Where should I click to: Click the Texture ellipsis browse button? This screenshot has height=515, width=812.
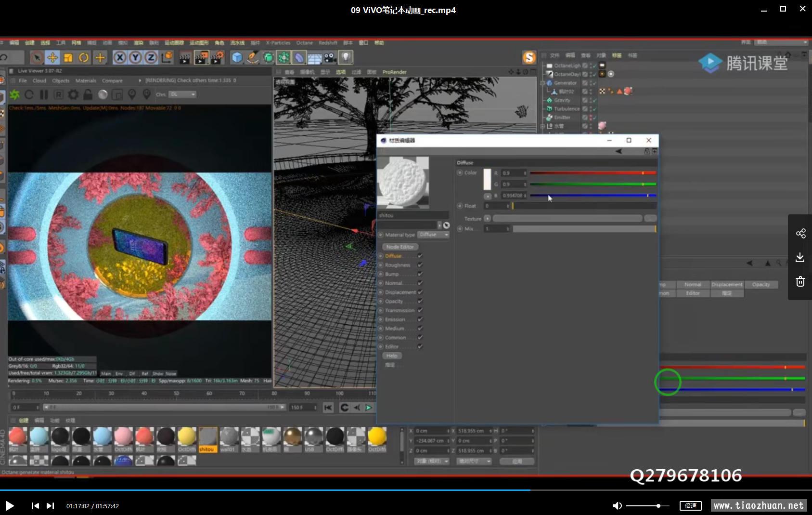650,218
